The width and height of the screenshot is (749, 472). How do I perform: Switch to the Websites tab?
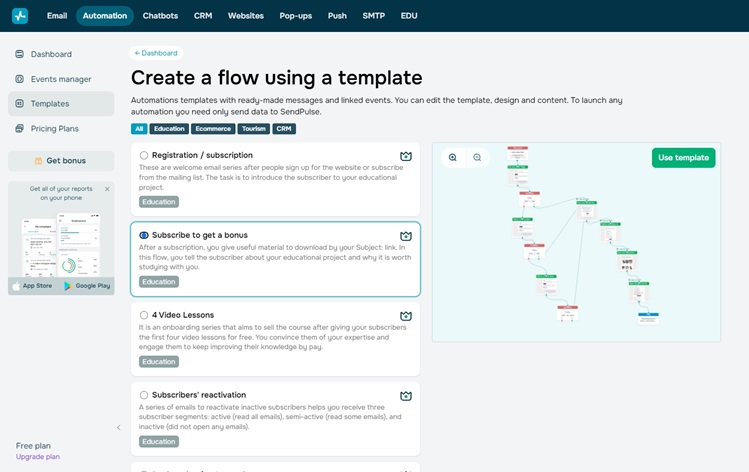click(x=246, y=16)
